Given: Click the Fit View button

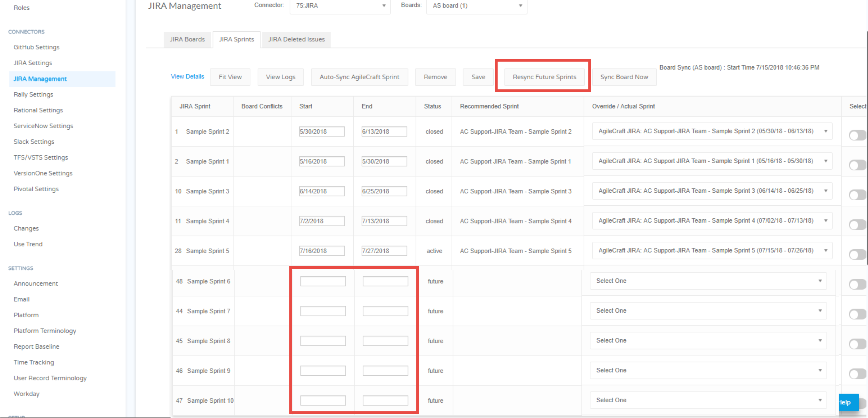Looking at the screenshot, I should click(230, 77).
